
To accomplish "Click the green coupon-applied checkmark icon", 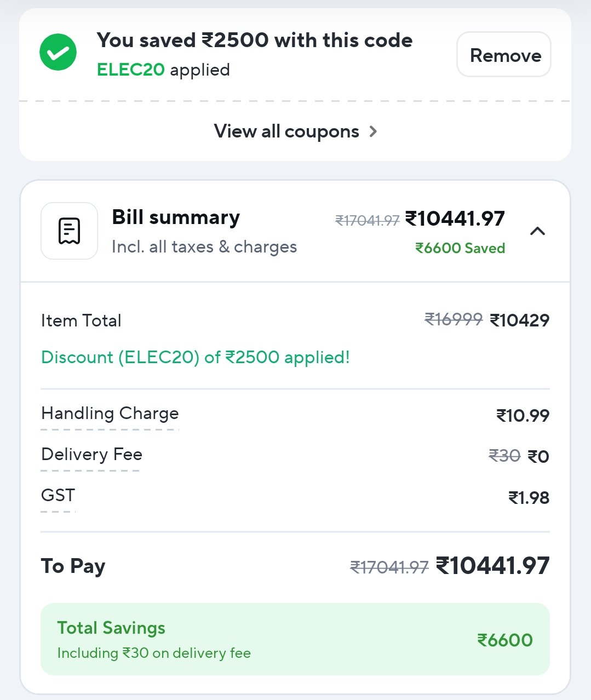I will [x=58, y=53].
